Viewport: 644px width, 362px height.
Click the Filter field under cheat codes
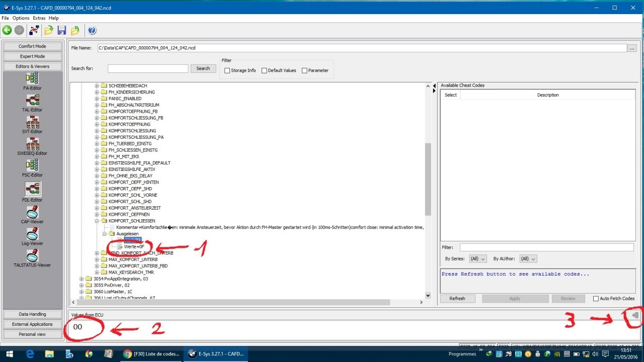(x=547, y=247)
